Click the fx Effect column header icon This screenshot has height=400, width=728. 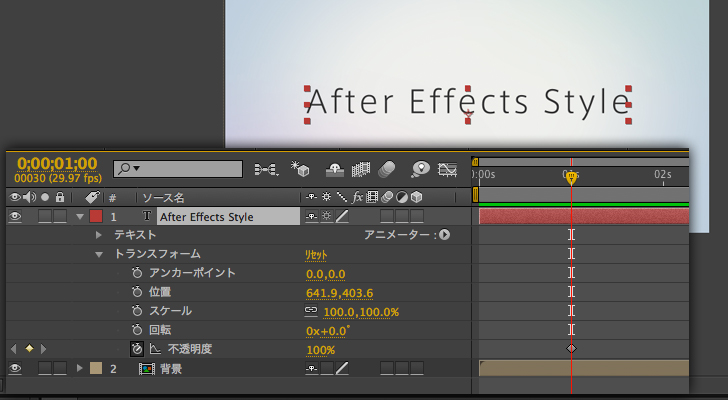(357, 197)
